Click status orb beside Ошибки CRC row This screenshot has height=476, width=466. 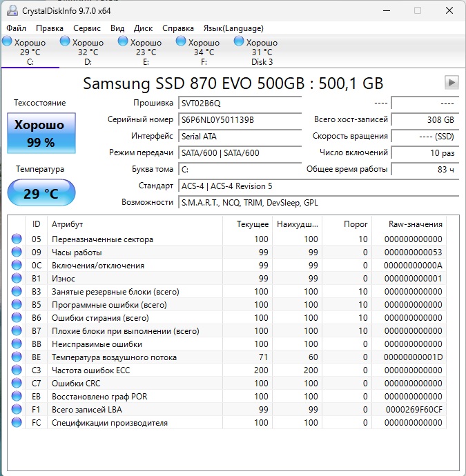click(x=17, y=384)
